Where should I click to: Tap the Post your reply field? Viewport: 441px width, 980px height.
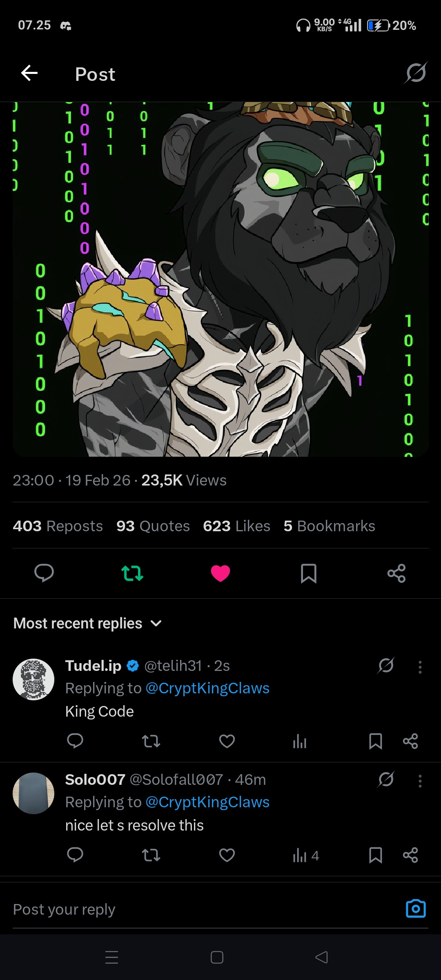[x=204, y=910]
